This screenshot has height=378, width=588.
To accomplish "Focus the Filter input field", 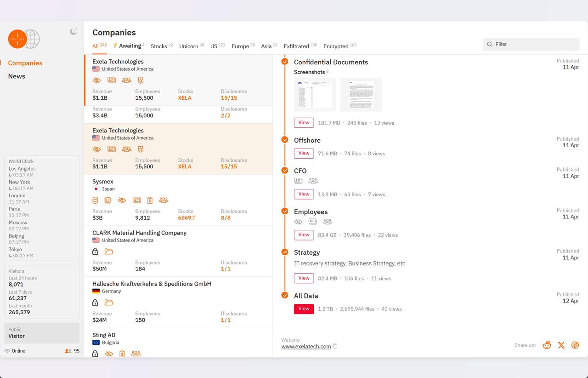I will 531,44.
